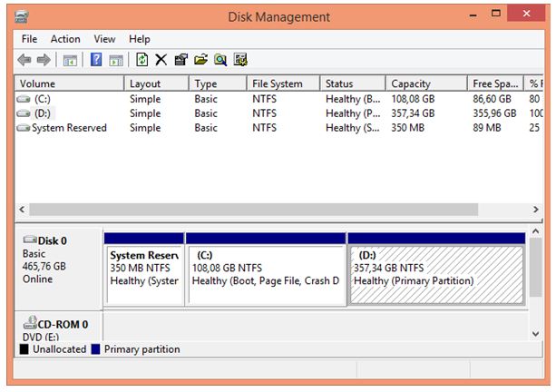This screenshot has height=392, width=556.
Task: Click the Back arrow toolbar icon
Action: pyautogui.click(x=24, y=60)
